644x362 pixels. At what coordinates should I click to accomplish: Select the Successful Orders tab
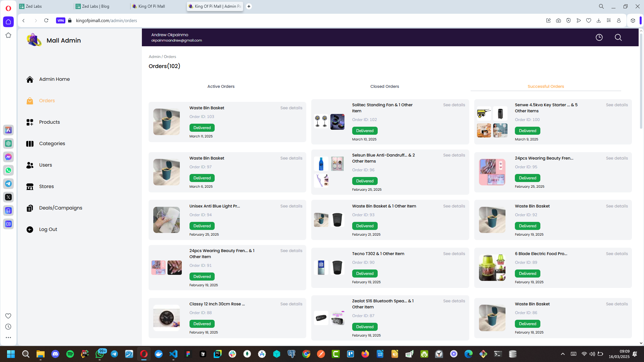coord(545,86)
